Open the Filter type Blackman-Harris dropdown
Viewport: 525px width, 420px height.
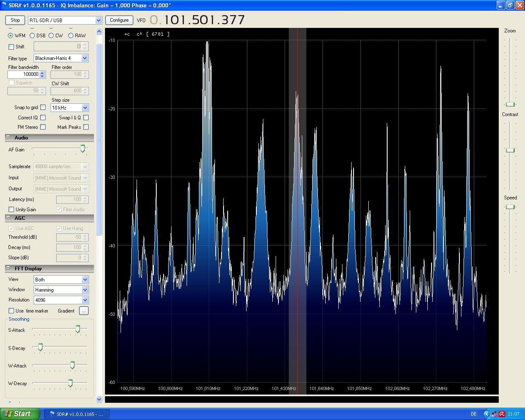pyautogui.click(x=84, y=58)
